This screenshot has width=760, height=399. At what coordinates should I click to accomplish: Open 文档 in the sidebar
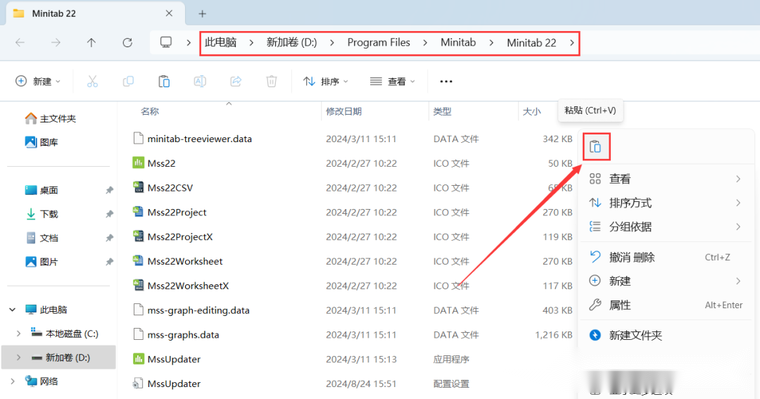[42, 238]
